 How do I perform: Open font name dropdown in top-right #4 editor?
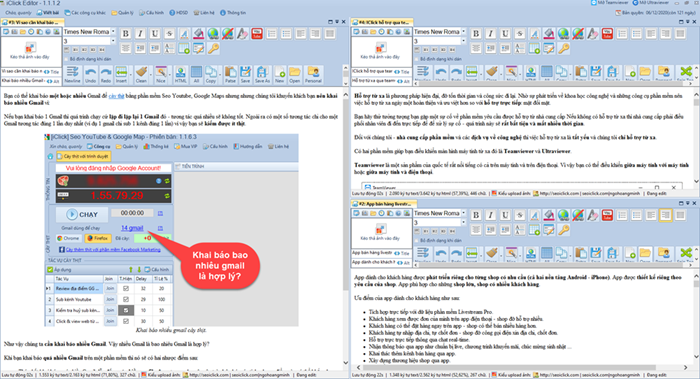(x=463, y=32)
